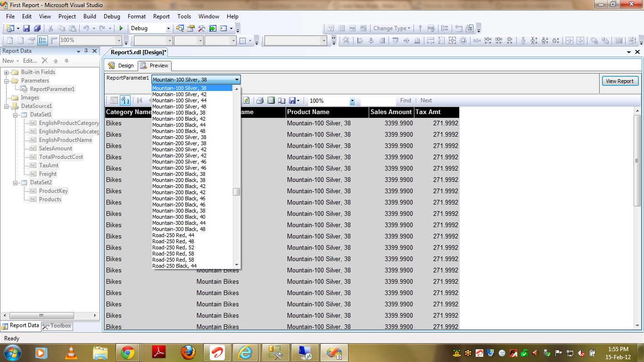Open the Report menu
The width and height of the screenshot is (644, 362).
tap(161, 16)
